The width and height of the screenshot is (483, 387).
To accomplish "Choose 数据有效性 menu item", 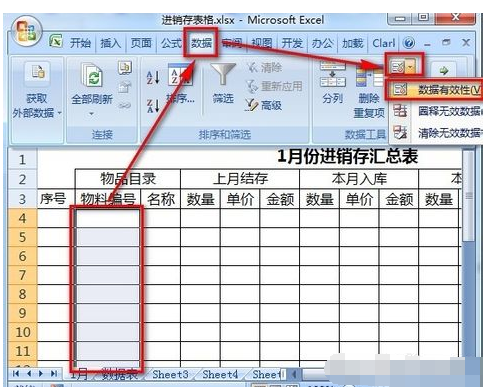I will [x=436, y=89].
